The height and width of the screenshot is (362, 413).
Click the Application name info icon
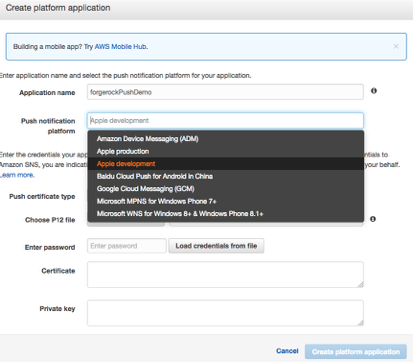click(x=374, y=91)
